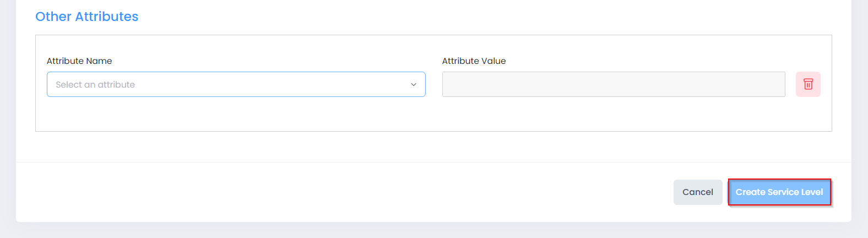
Task: Click the Attribute Value input field
Action: 613,84
